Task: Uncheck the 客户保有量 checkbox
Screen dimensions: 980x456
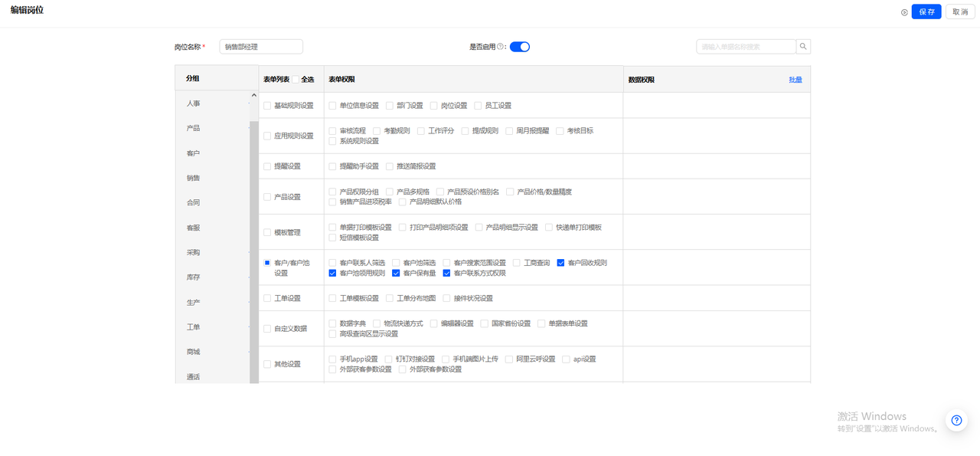Action: click(396, 273)
